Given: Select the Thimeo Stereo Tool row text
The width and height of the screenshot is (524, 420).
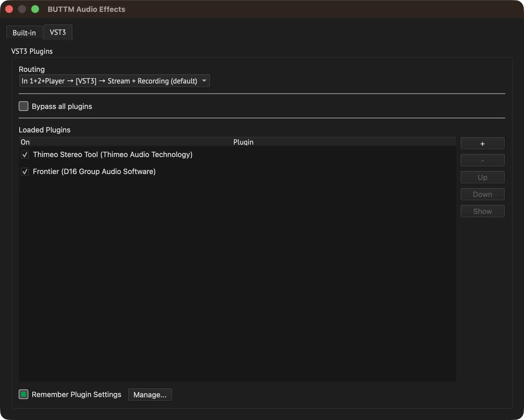Looking at the screenshot, I should tap(113, 155).
